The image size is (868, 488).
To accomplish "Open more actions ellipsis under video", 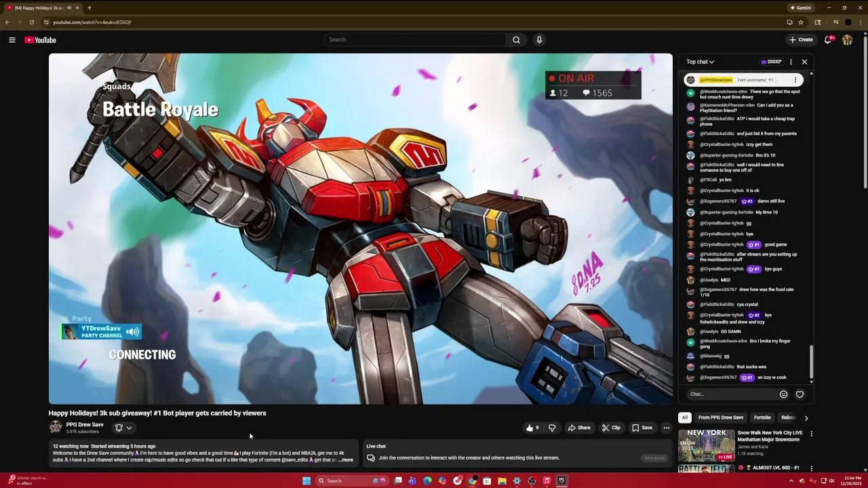I will tap(667, 428).
